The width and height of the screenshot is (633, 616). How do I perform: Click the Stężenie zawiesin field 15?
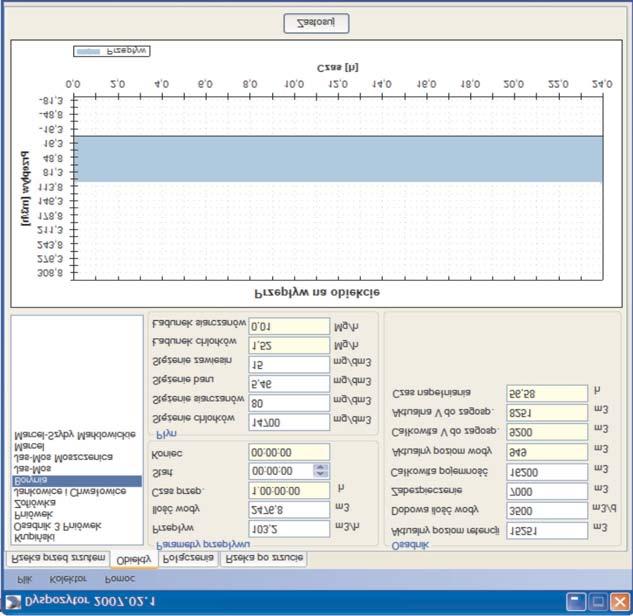point(289,365)
